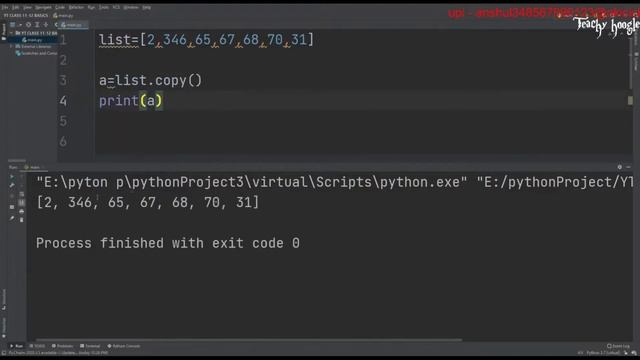Open Run panel gear settings icon

(x=620, y=167)
